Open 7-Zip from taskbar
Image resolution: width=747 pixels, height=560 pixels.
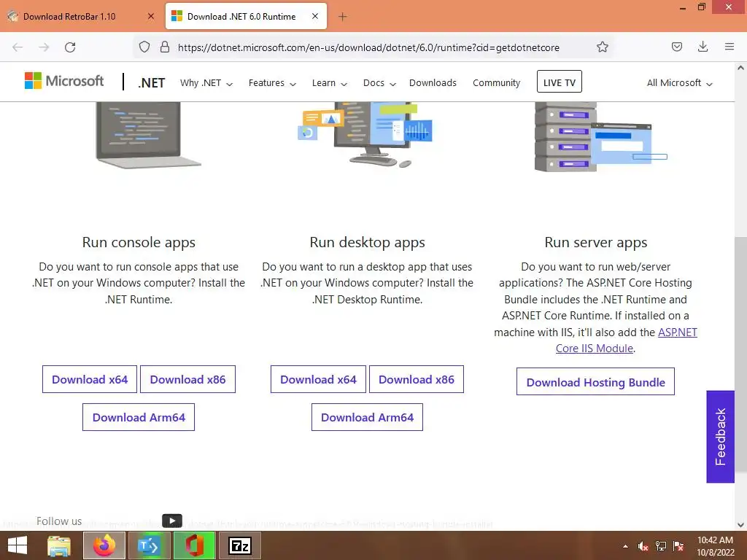[239, 545]
